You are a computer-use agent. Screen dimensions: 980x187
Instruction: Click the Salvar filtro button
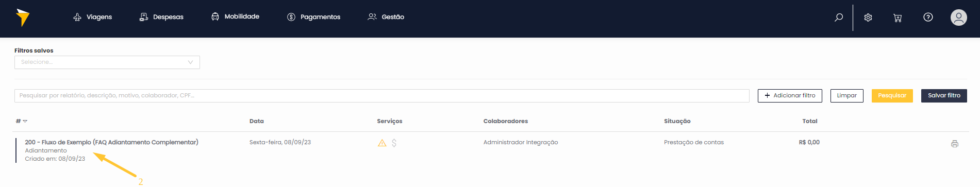(944, 95)
